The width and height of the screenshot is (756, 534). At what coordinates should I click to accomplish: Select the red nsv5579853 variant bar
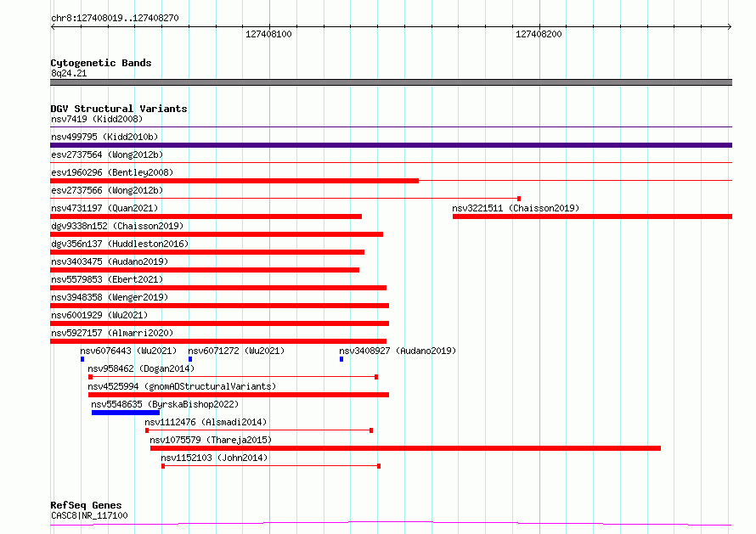pyautogui.click(x=218, y=288)
